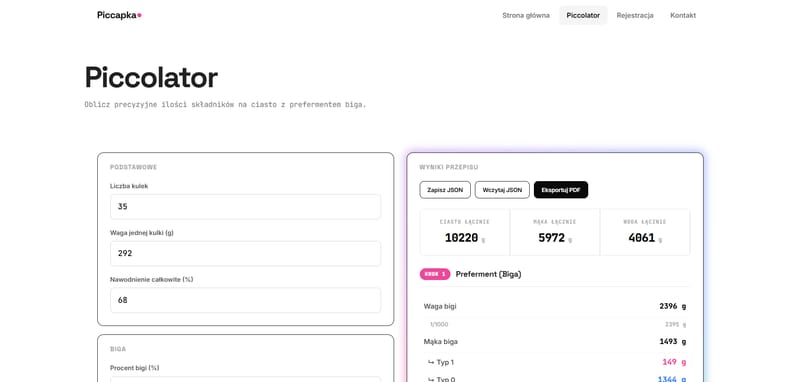800x382 pixels.
Task: Click the subtitle about preferment biga
Action: (225, 105)
